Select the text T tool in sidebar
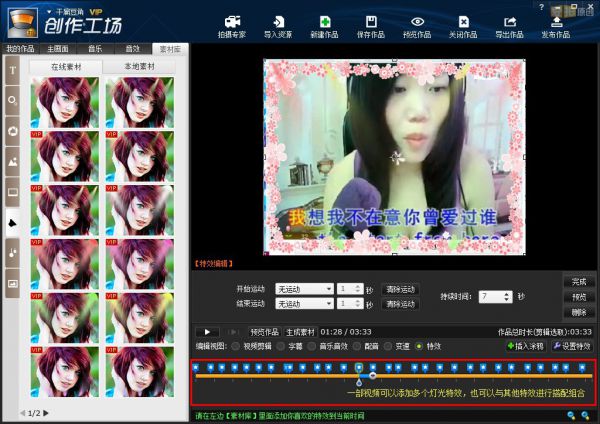Viewport: 600px width, 424px height. [13, 70]
